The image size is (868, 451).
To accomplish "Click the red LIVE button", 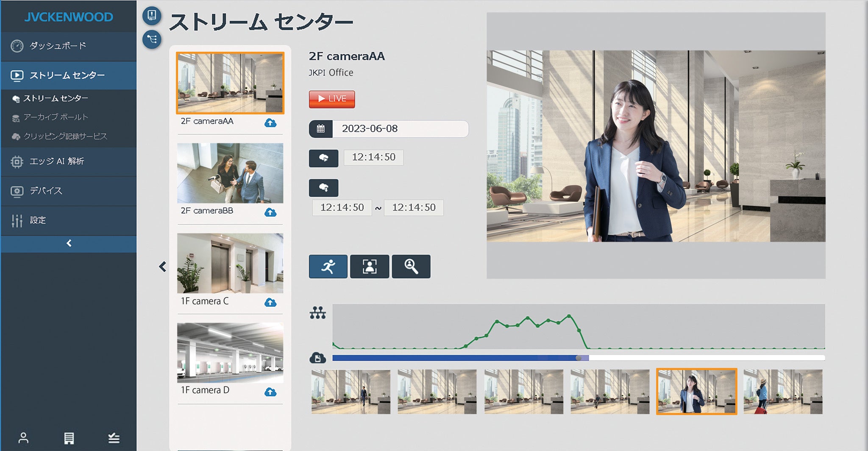I will coord(332,99).
